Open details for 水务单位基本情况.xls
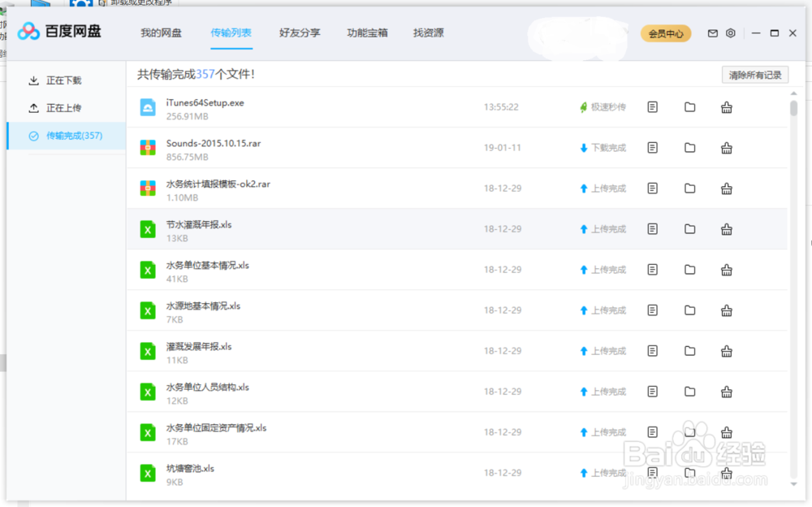Viewport: 812px width, 507px height. [x=653, y=270]
